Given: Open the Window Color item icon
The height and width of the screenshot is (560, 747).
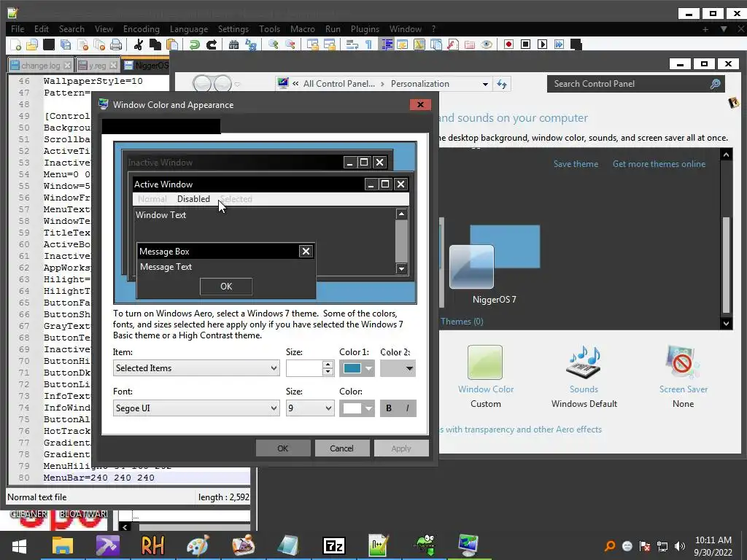Looking at the screenshot, I should [x=485, y=362].
